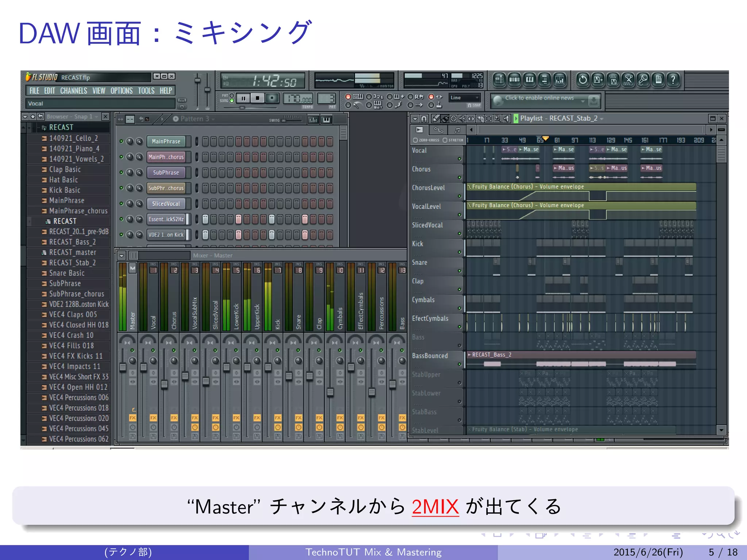Image resolution: width=747 pixels, height=560 pixels.
Task: Open the Mixer view from the toolbar
Action: click(560, 79)
